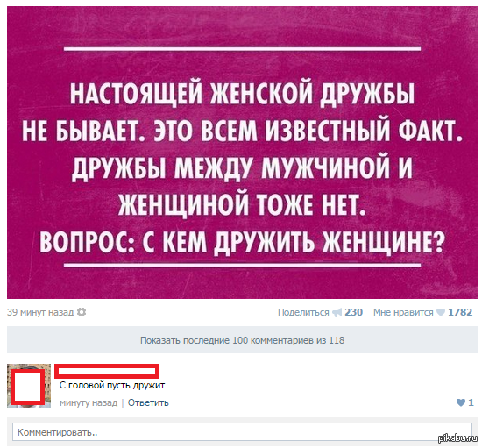Like the comment via its small heart icon
The height and width of the screenshot is (448, 482).
click(x=461, y=402)
